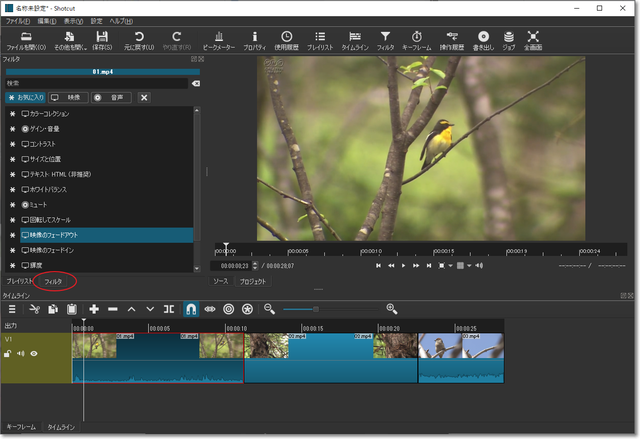The image size is (640, 439).
Task: Open the timeline hamburger menu
Action: [12, 310]
